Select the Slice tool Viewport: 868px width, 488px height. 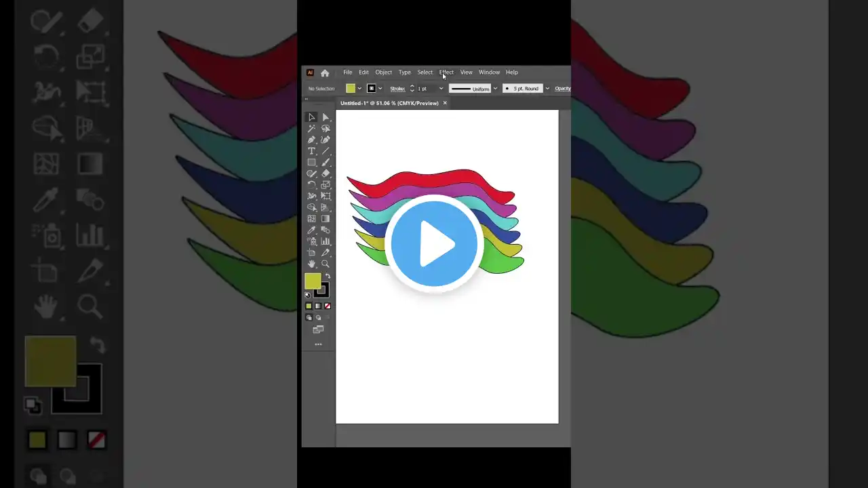325,253
